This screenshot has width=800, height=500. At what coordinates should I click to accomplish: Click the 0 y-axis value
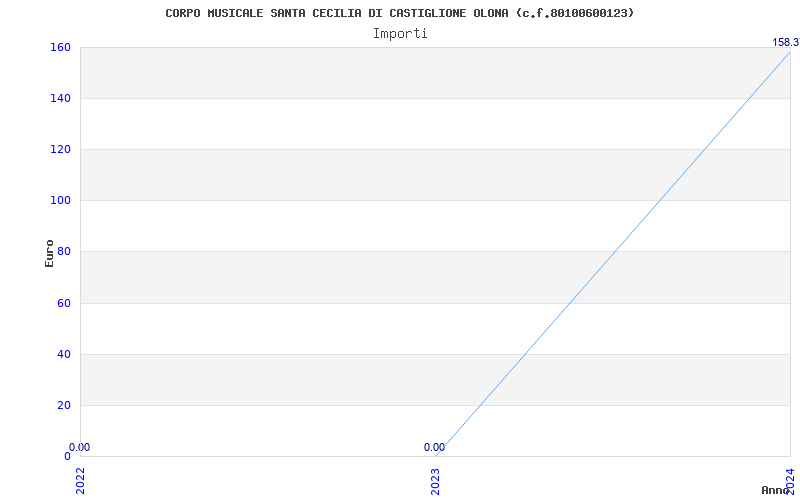point(67,457)
